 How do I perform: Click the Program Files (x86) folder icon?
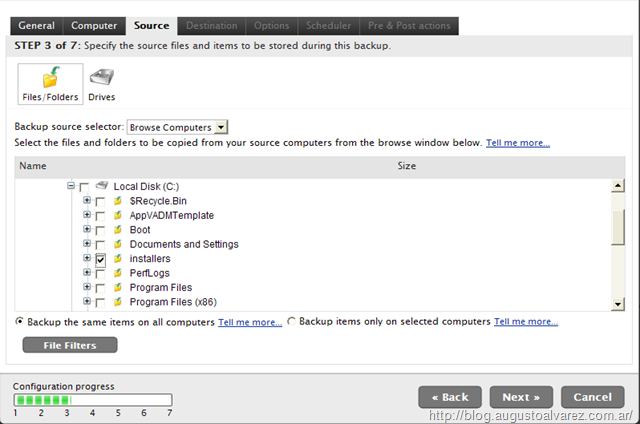pyautogui.click(x=118, y=301)
